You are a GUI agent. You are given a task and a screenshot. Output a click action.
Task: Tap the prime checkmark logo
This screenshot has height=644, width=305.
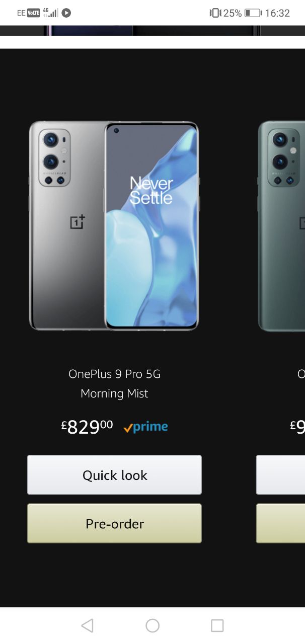(x=145, y=427)
